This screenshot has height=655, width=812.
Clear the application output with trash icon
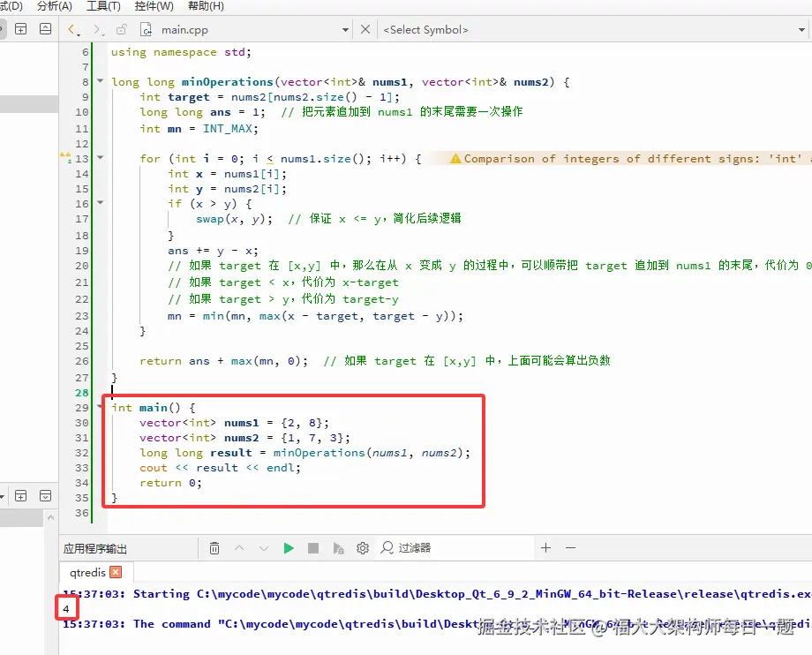pyautogui.click(x=214, y=548)
